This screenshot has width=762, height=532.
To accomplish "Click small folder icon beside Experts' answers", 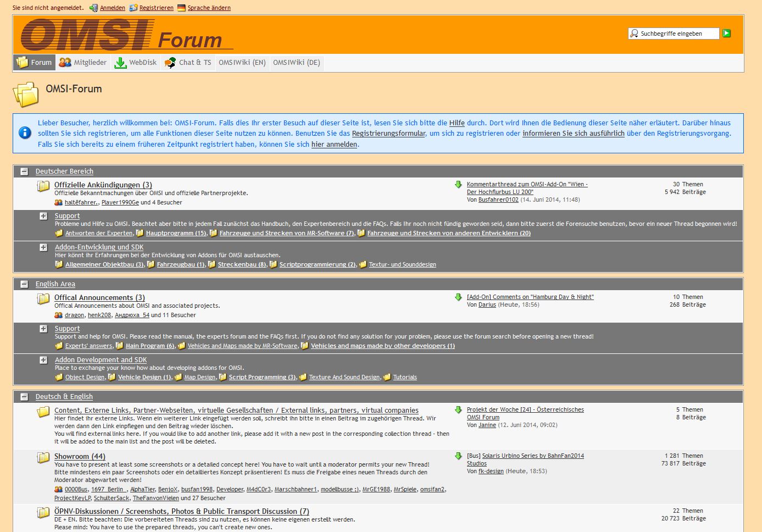I will click(x=59, y=346).
